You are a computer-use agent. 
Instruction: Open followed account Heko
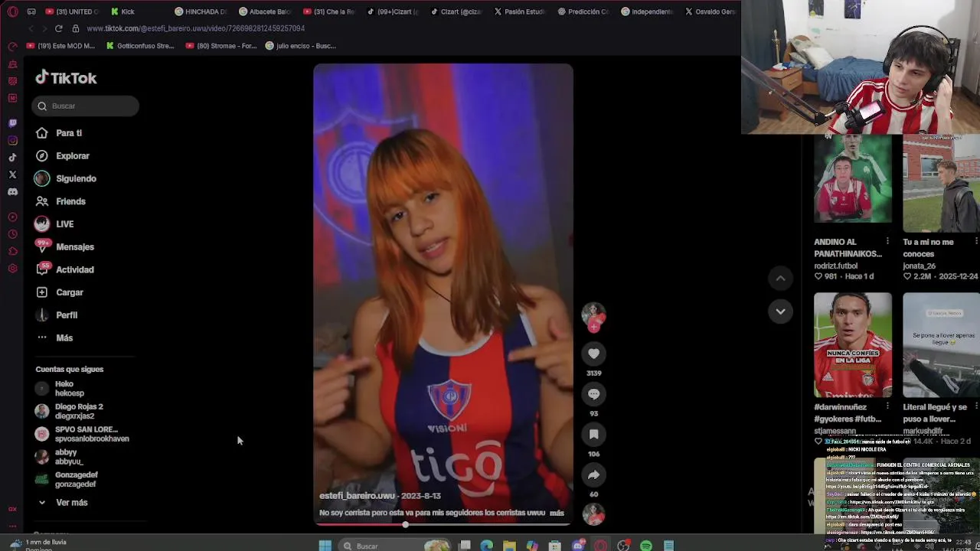(60, 389)
